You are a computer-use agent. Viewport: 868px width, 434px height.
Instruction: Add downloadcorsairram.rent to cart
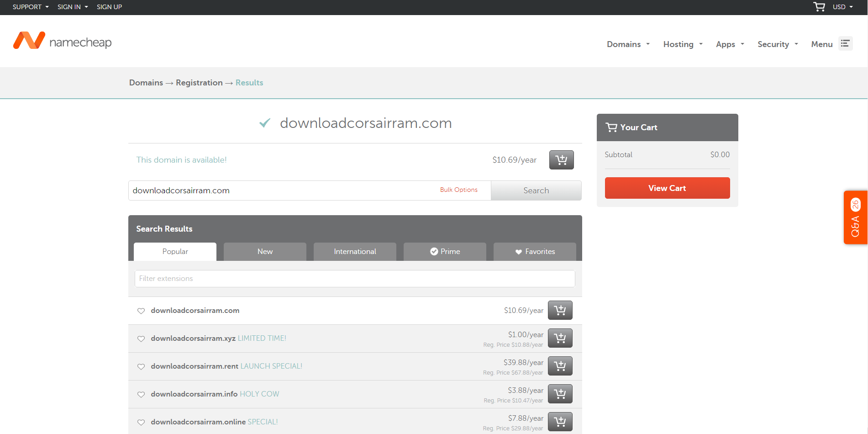[560, 366]
